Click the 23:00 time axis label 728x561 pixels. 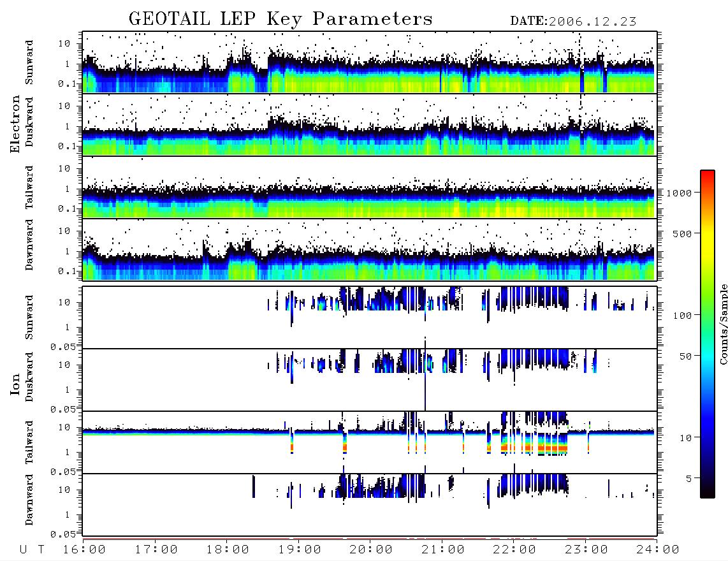point(587,550)
